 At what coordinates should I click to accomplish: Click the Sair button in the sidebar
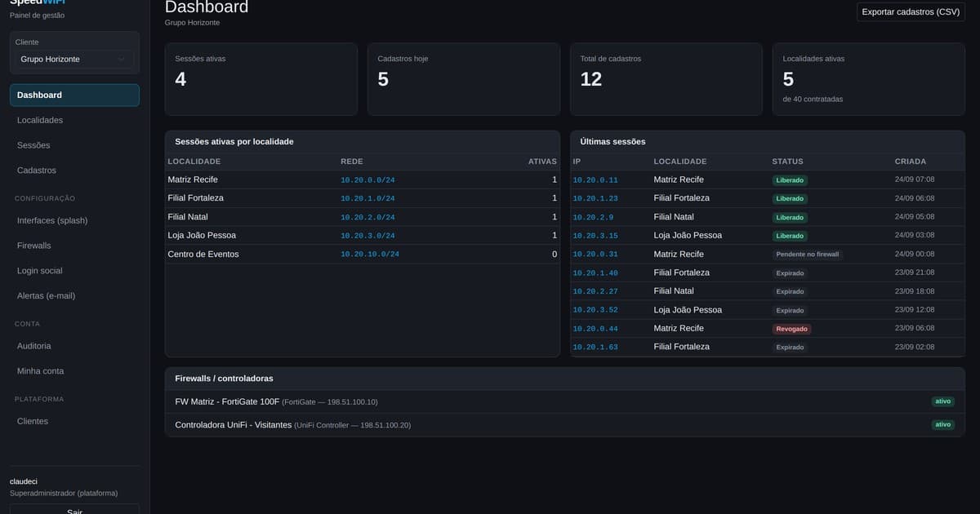[x=74, y=509]
